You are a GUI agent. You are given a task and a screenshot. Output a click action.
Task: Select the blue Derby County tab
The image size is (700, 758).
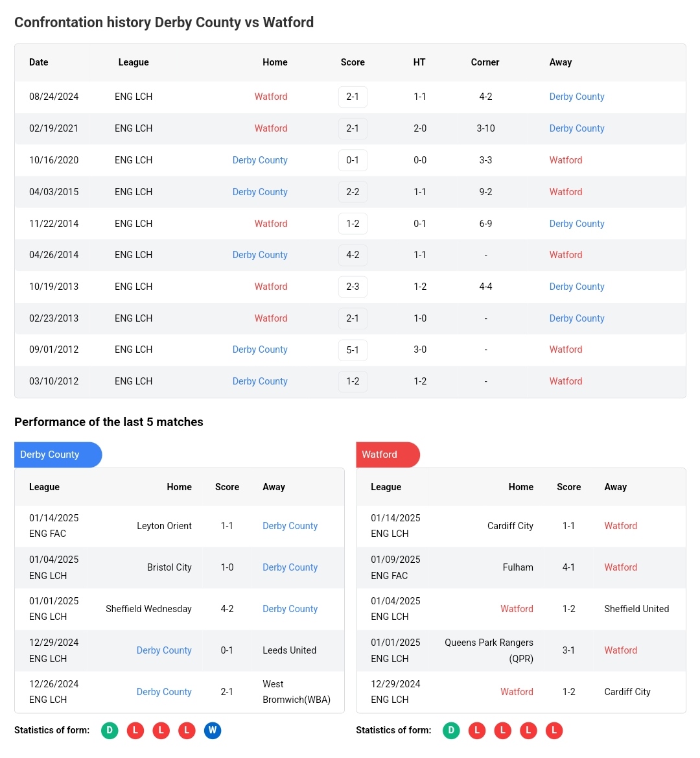click(58, 455)
